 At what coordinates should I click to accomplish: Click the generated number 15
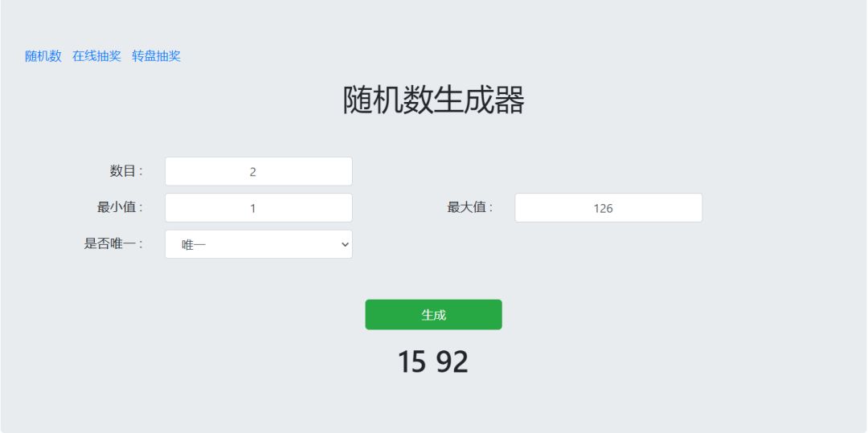coord(411,362)
